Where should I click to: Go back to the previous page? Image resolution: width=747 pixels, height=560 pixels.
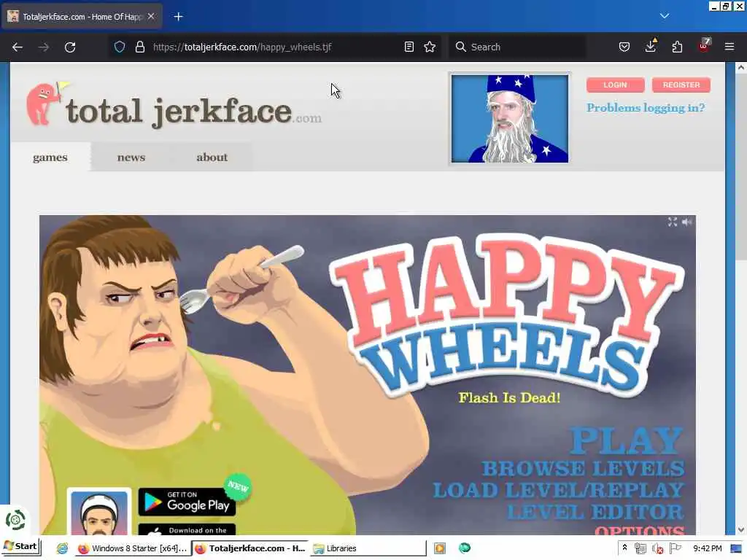[18, 47]
